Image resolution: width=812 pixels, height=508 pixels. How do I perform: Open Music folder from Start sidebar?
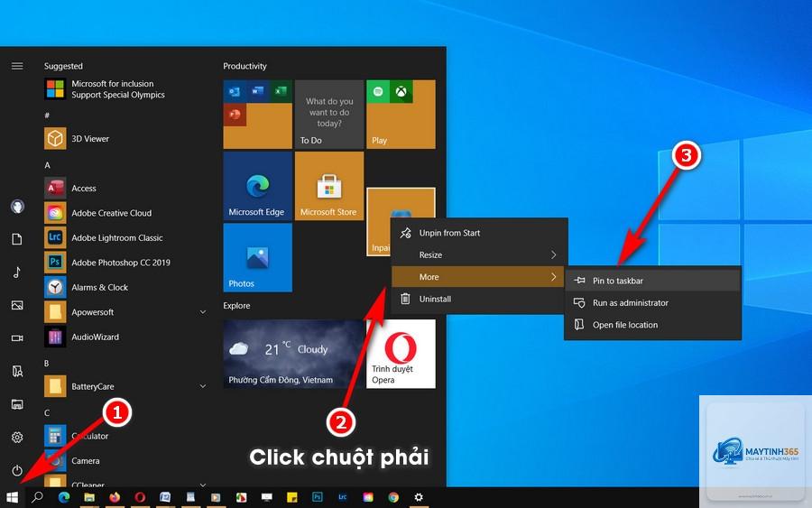pyautogui.click(x=17, y=272)
